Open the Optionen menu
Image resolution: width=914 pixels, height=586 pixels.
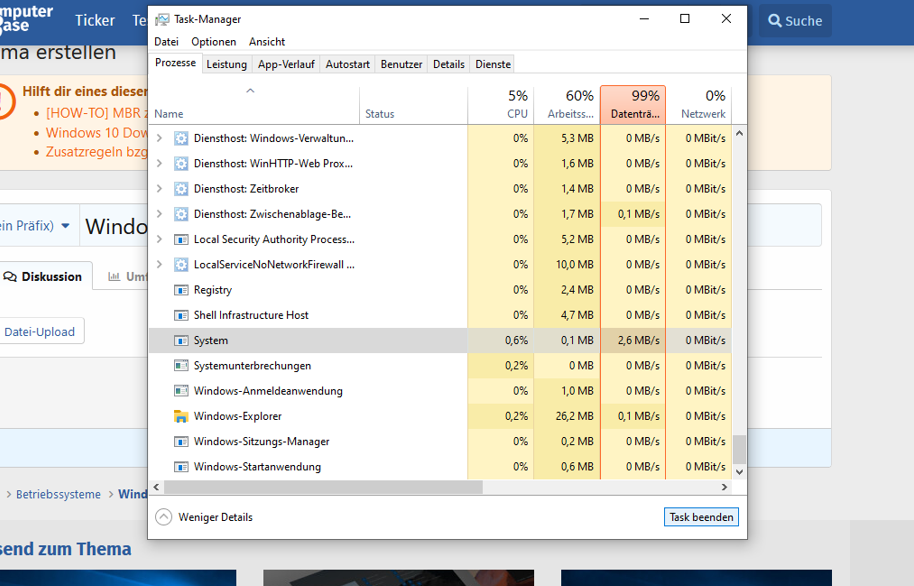[x=213, y=42]
